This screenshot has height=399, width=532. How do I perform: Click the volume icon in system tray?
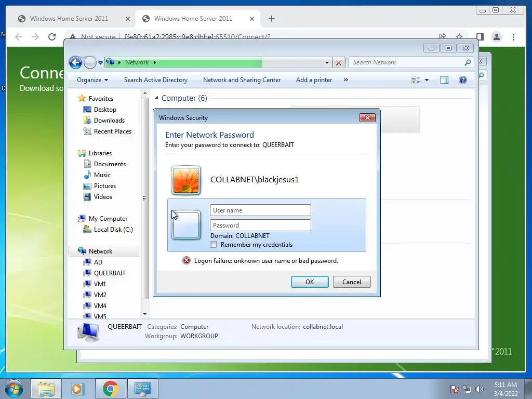(x=480, y=389)
